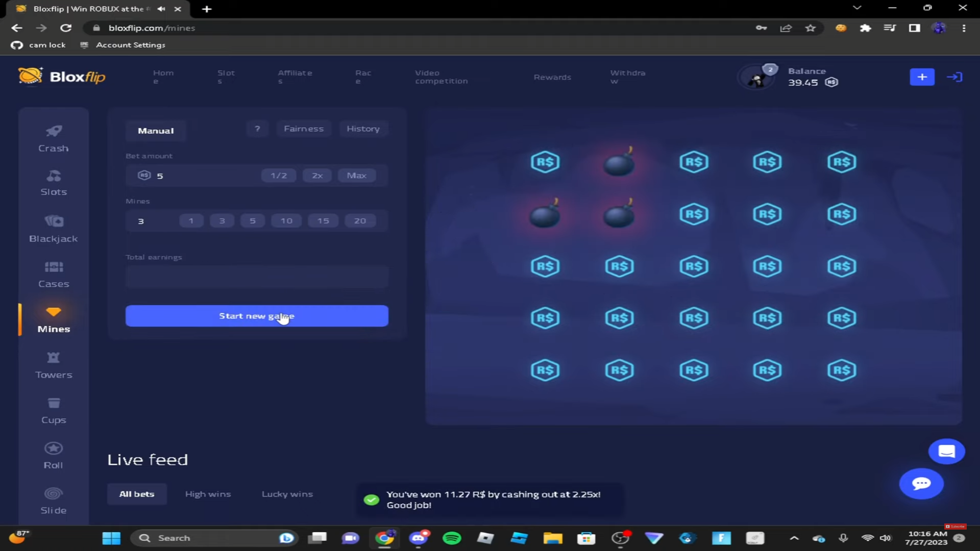Open live chat speech bubble button

click(x=921, y=484)
